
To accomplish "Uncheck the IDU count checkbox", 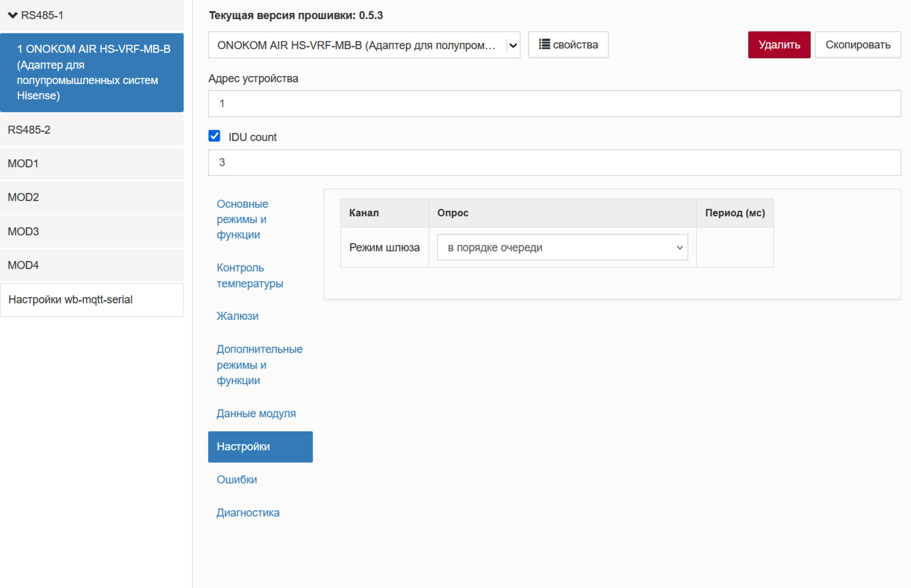I will click(214, 136).
